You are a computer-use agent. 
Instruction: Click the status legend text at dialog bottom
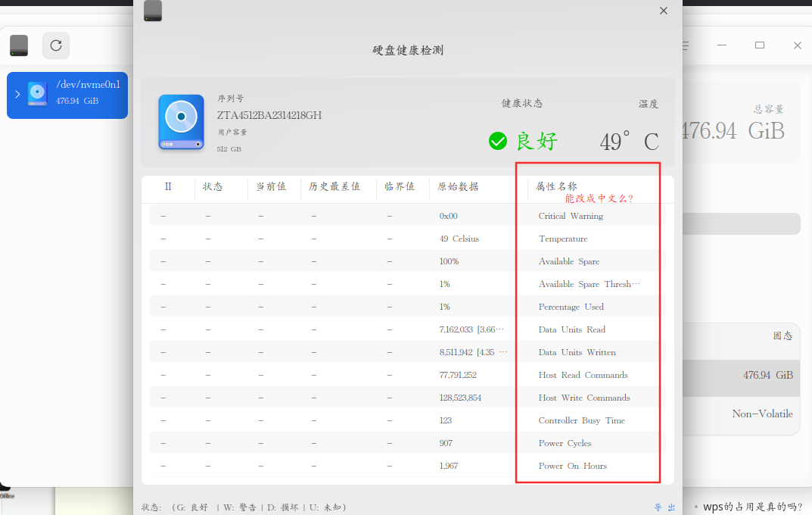pos(244,507)
